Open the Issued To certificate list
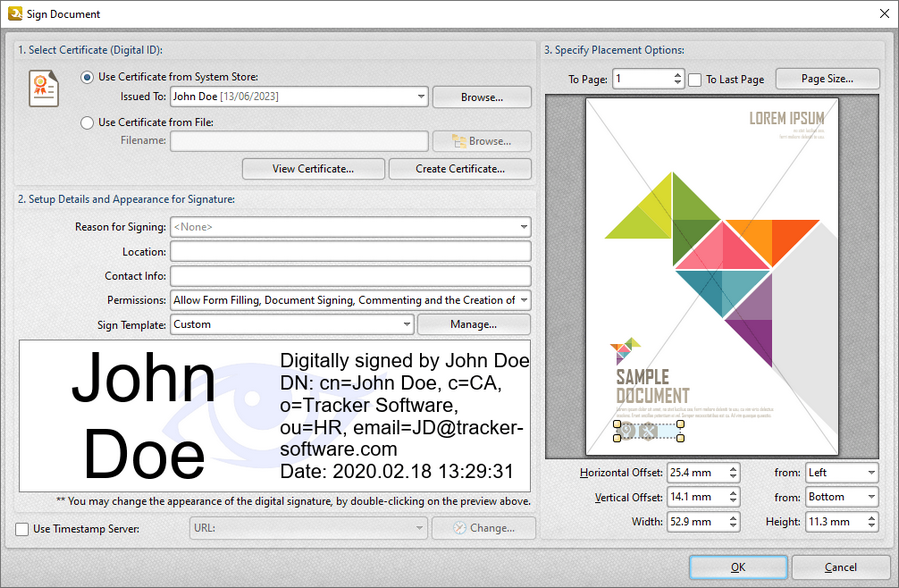This screenshot has width=899, height=588. click(x=419, y=97)
